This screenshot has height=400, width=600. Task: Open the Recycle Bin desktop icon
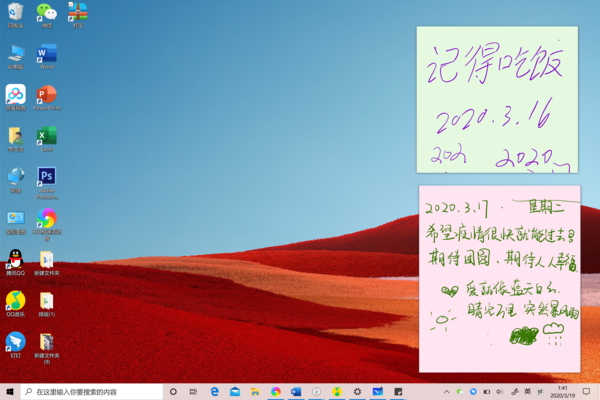pos(16,15)
